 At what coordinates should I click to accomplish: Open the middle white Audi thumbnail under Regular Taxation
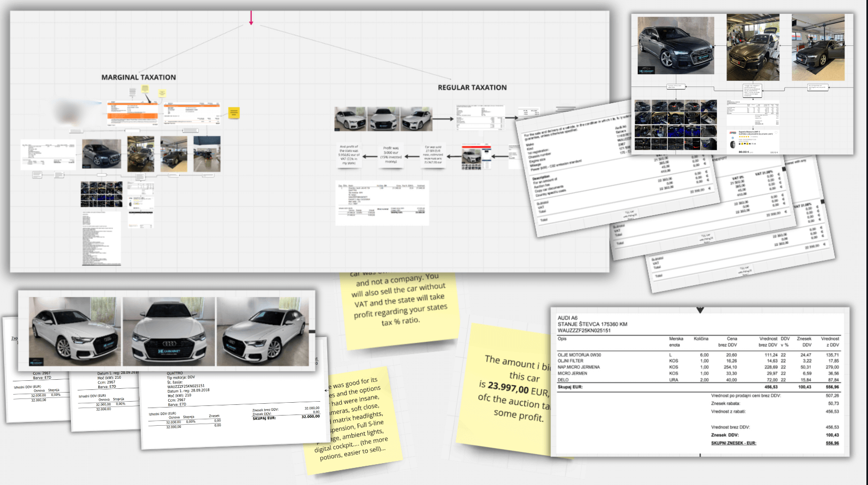(383, 119)
